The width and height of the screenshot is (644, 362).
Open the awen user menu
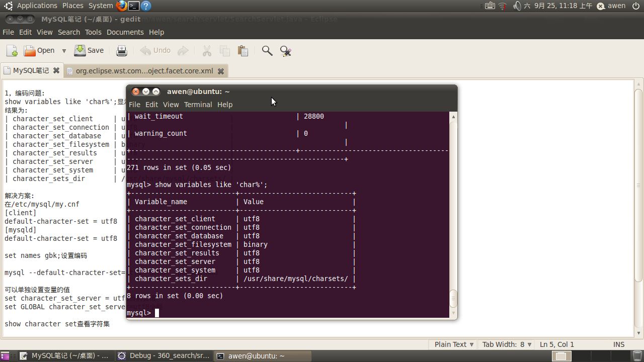click(x=611, y=6)
